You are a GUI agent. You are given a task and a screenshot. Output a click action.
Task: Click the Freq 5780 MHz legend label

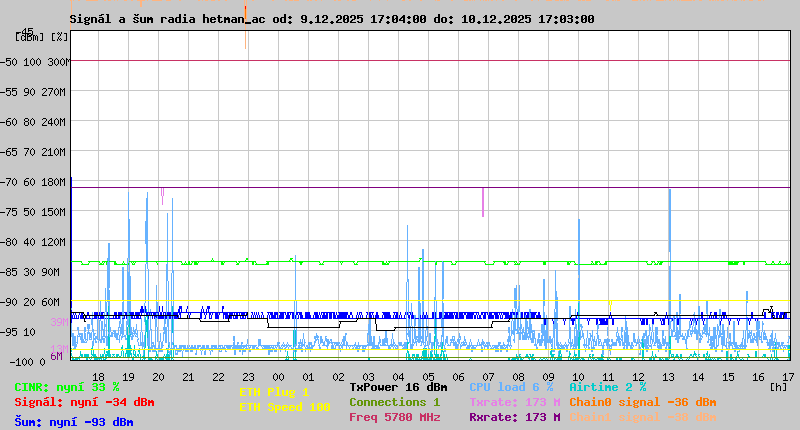(394, 417)
